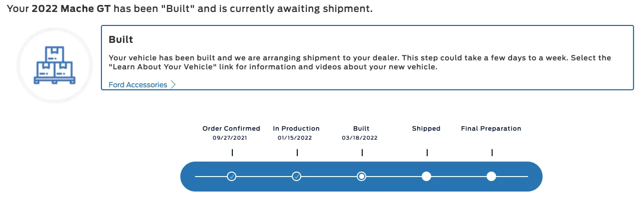Click the Shipped step white dot
The height and width of the screenshot is (201, 644).
coord(426,176)
